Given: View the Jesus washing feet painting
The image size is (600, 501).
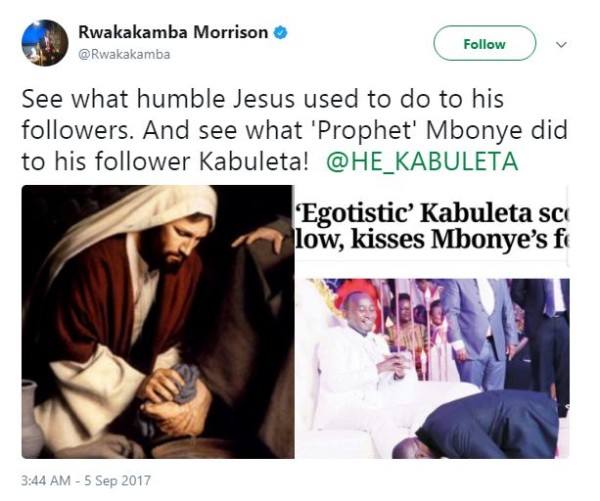Looking at the screenshot, I should (x=158, y=320).
